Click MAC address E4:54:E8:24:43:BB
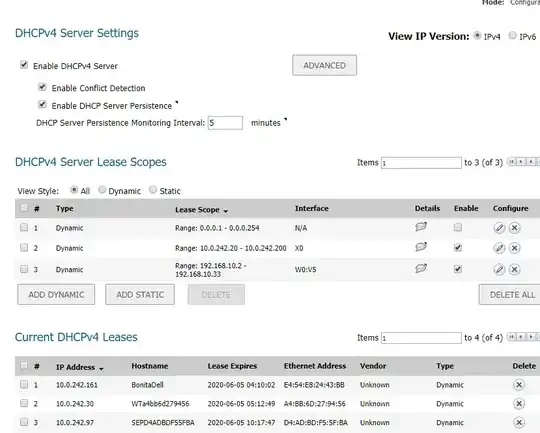Image resolution: width=540 pixels, height=433 pixels. 314,385
